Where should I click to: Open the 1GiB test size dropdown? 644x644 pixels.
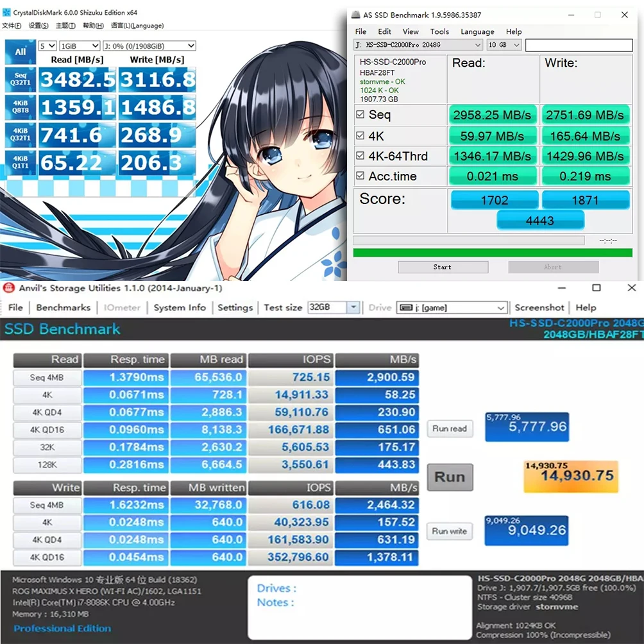[x=80, y=46]
